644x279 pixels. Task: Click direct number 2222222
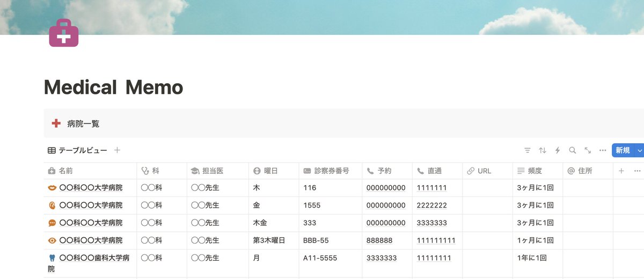pos(432,205)
